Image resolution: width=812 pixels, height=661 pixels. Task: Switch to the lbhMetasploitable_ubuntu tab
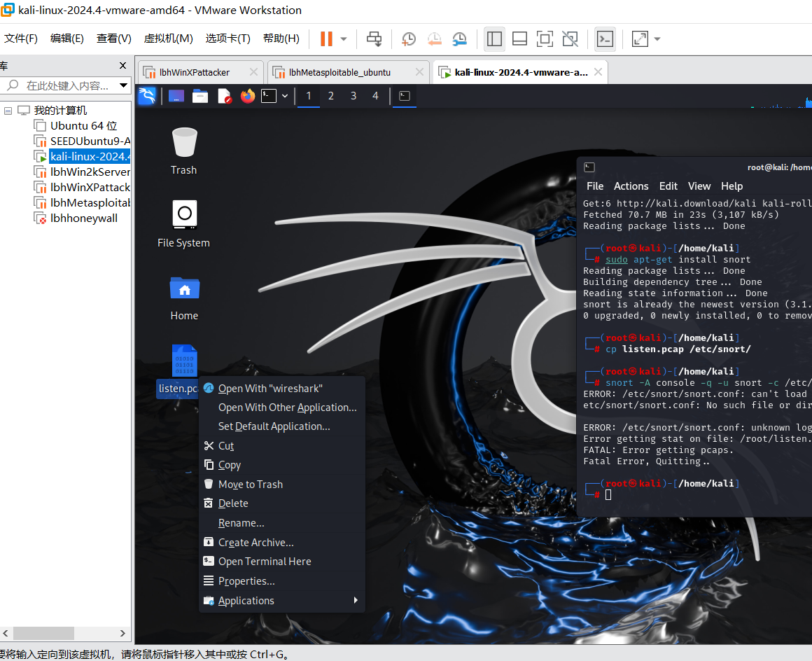(339, 73)
